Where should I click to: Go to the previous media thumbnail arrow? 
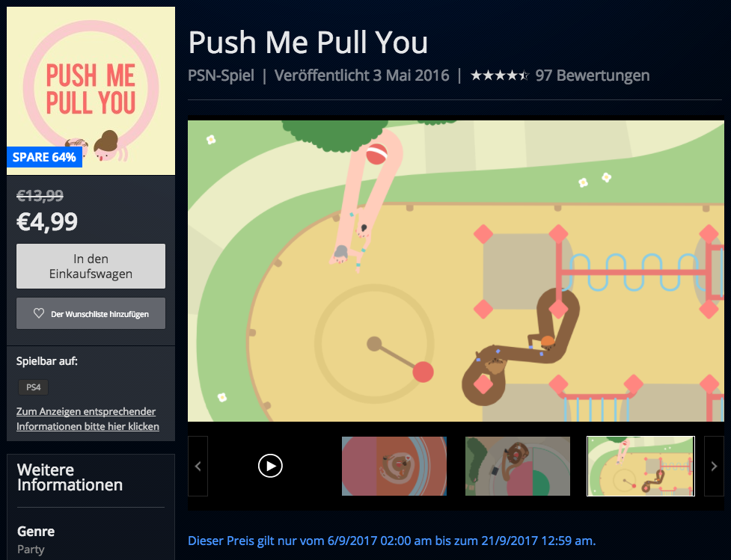[198, 466]
